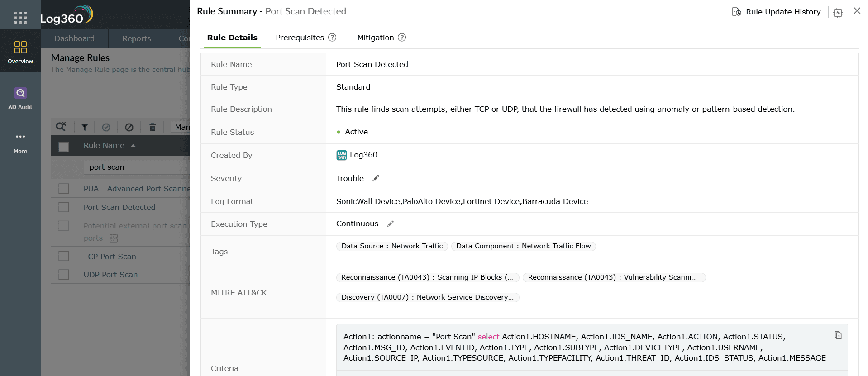Click the 'Active' rule status value

pyautogui.click(x=356, y=132)
